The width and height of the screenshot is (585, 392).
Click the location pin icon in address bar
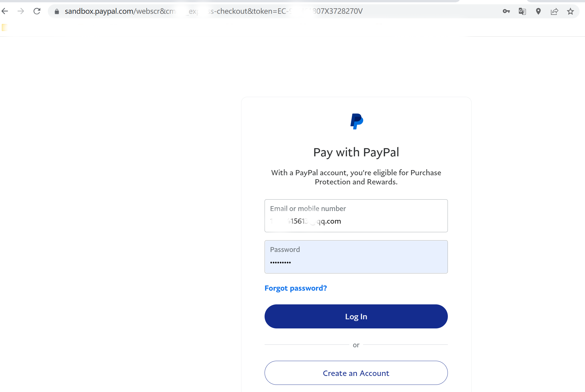[x=538, y=11]
